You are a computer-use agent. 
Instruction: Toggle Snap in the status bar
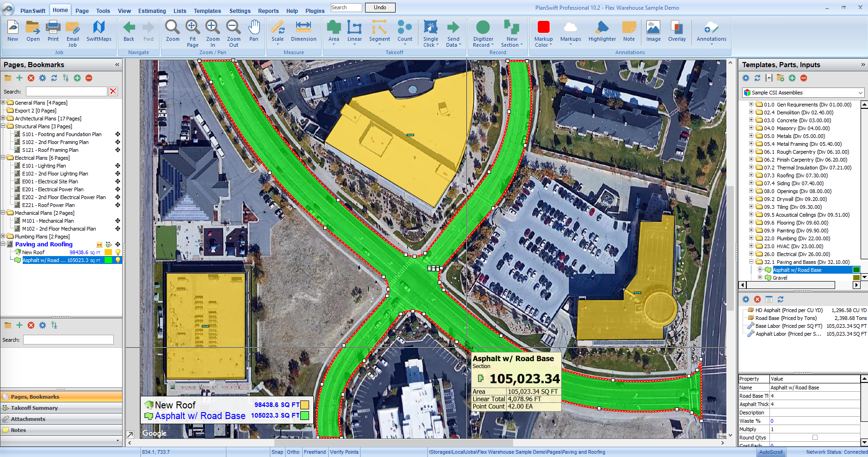click(277, 452)
